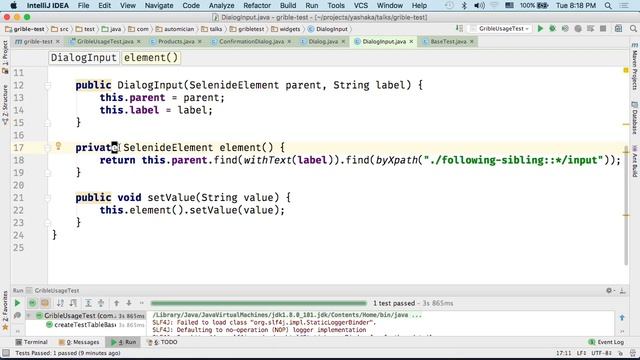The image size is (640, 360).
Task: Hide the Run tool window
Action: click(x=622, y=291)
